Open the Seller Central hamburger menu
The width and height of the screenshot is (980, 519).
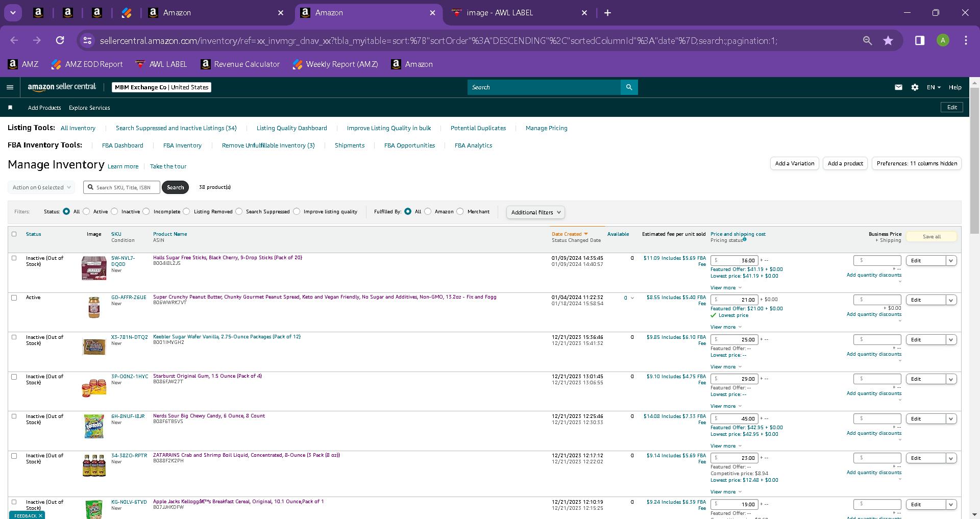pyautogui.click(x=10, y=87)
